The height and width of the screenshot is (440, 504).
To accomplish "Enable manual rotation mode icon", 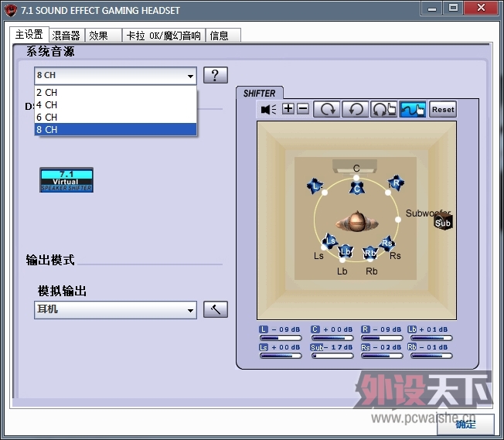I will [383, 110].
